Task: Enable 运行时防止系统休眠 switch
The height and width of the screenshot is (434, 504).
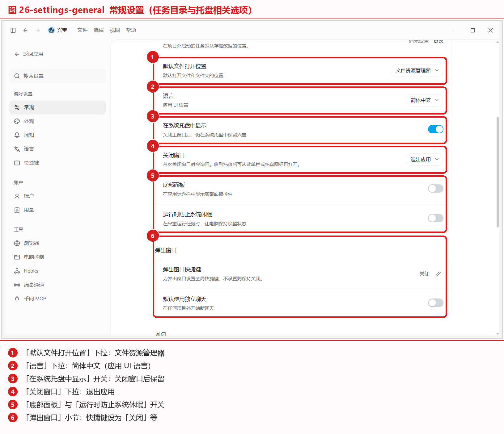Action: [436, 218]
